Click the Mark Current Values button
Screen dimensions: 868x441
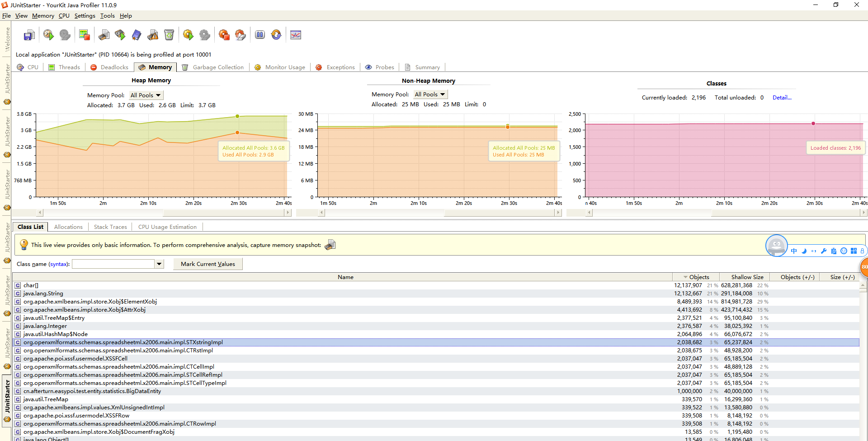coord(208,264)
